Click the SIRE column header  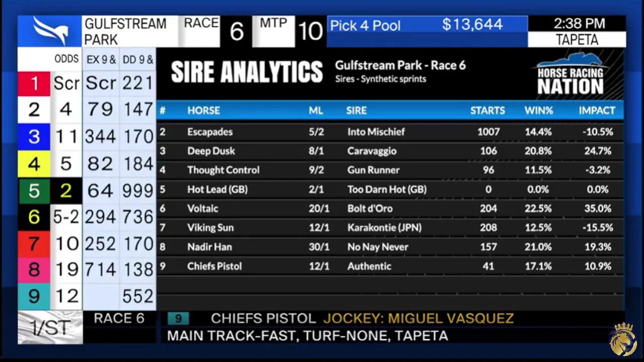pyautogui.click(x=357, y=111)
